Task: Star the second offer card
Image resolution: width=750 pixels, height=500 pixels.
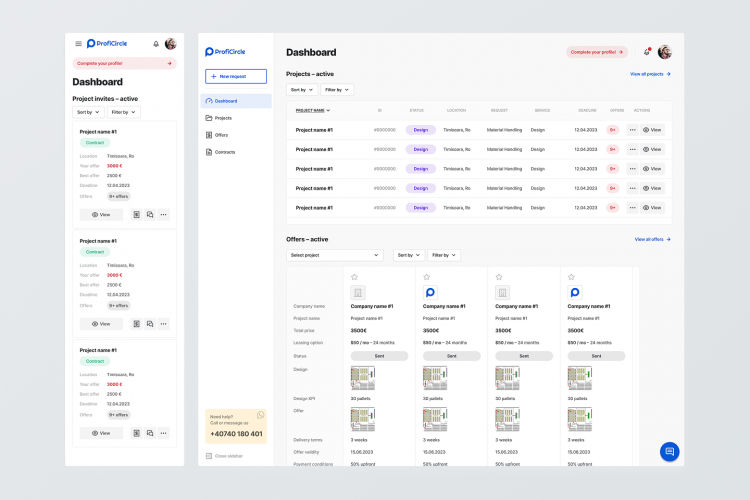Action: [x=427, y=277]
